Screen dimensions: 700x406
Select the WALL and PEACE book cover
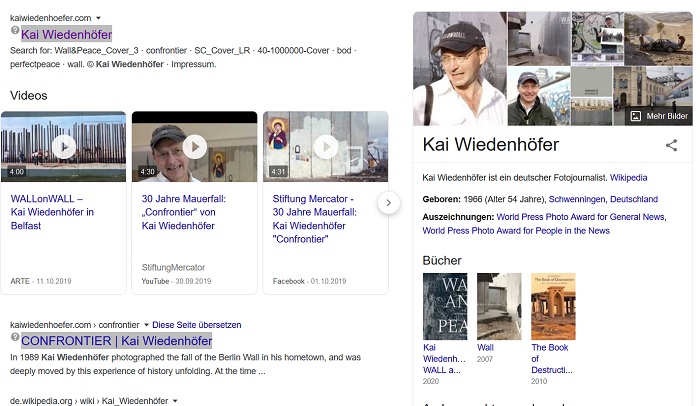pos(445,306)
